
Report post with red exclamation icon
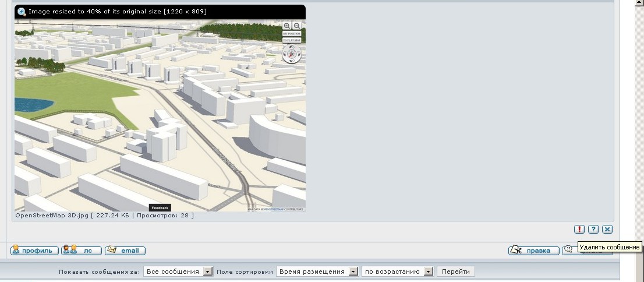coord(579,230)
